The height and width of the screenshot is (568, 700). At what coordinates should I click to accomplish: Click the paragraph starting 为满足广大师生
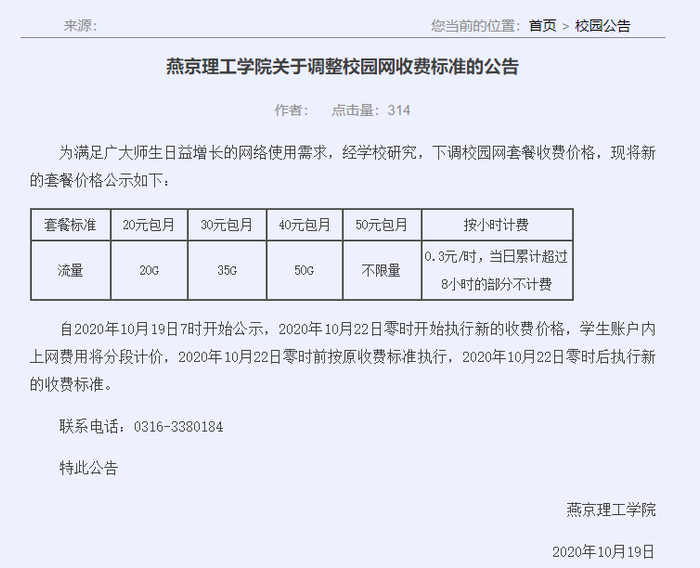(342, 167)
